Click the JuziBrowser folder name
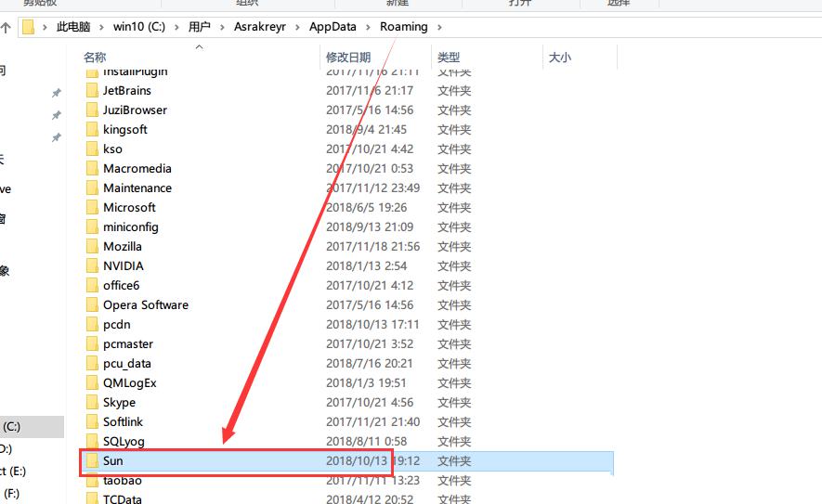Image resolution: width=822 pixels, height=504 pixels. tap(135, 110)
